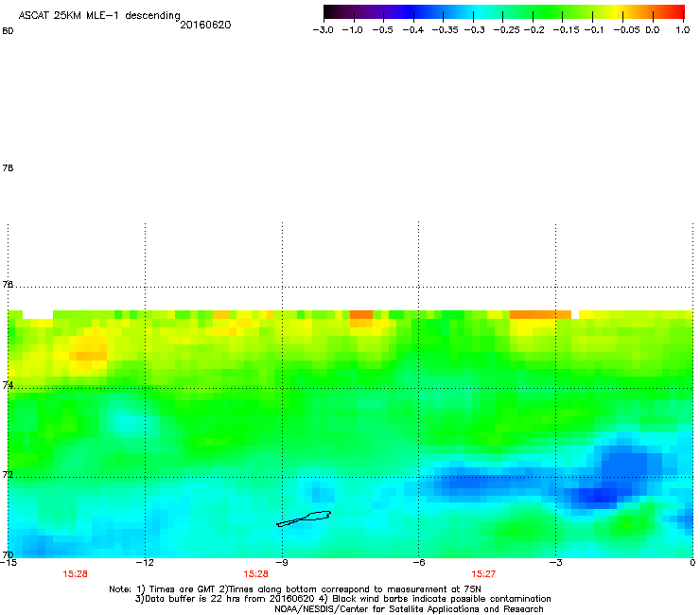Image resolution: width=700 pixels, height=615 pixels.
Task: Click the "0" longitude label on the axis
Action: 692,563
